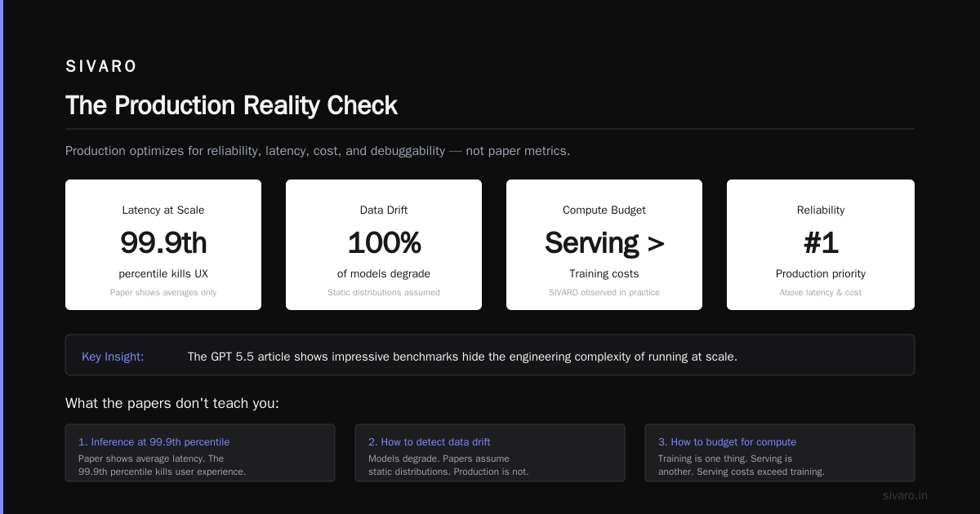Open How to detect data drift item
The height and width of the screenshot is (514, 980).
pyautogui.click(x=490, y=453)
